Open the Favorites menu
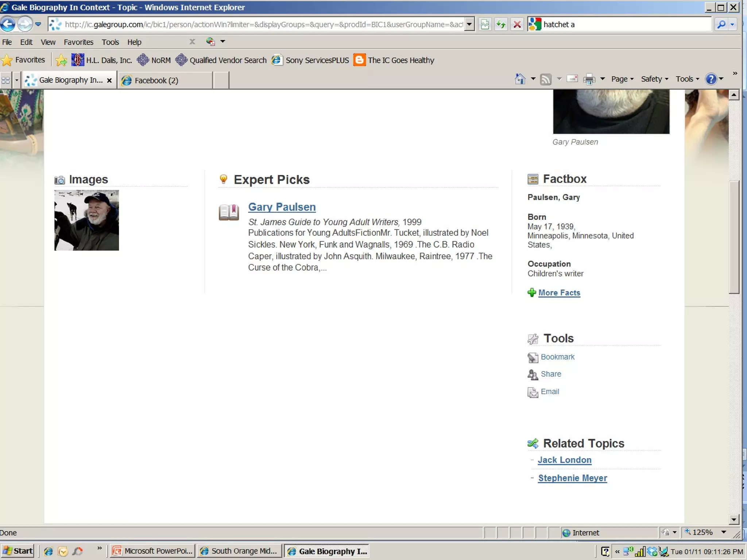747x560 pixels. click(78, 42)
